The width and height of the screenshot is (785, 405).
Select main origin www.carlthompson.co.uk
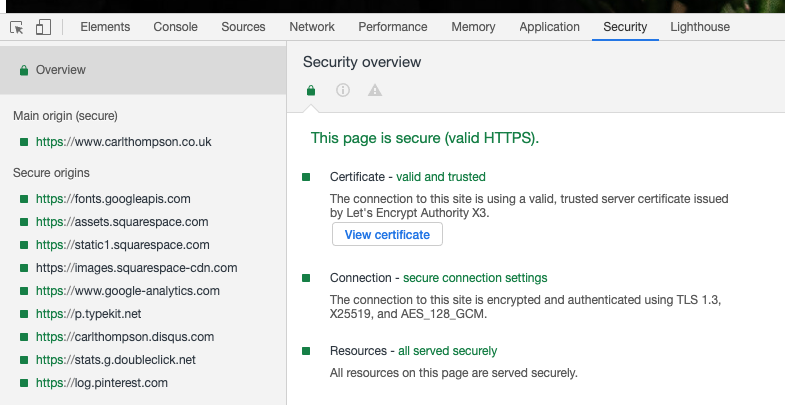[x=124, y=142]
